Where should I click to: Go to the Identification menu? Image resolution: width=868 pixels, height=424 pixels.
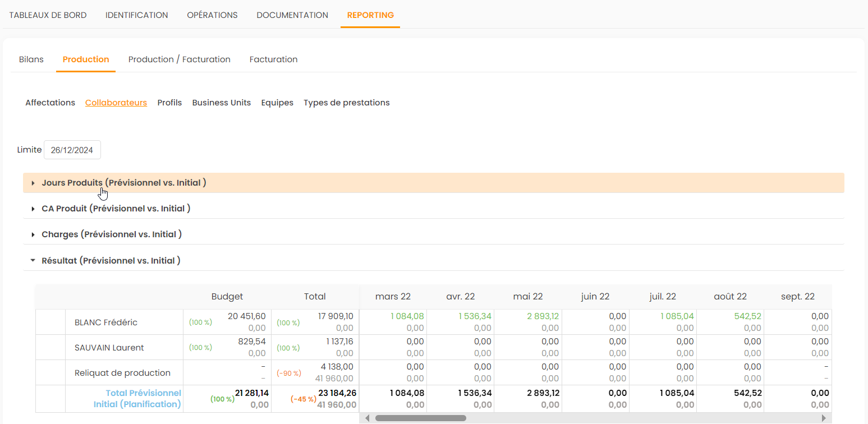(137, 15)
